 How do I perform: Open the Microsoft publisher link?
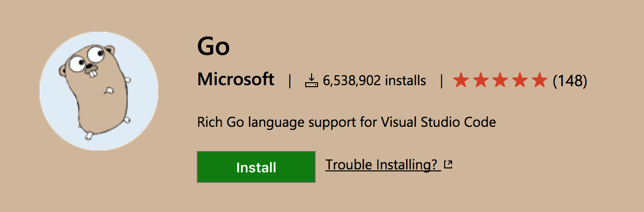(x=235, y=79)
